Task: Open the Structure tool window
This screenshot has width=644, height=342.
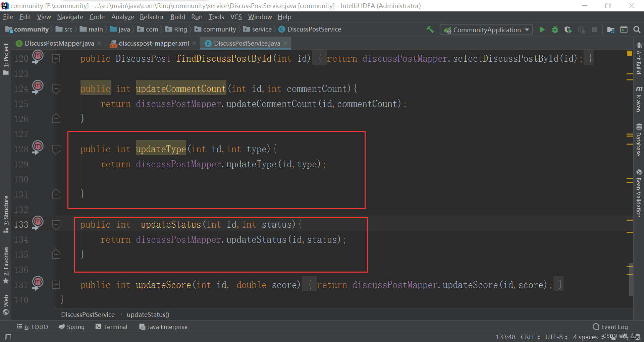Action: (6, 214)
